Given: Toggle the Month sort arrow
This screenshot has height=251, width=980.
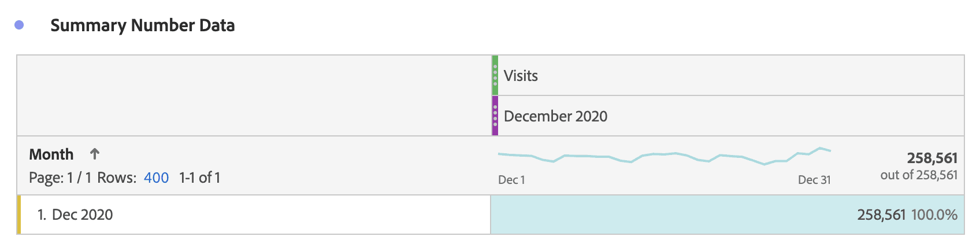Looking at the screenshot, I should click(95, 154).
